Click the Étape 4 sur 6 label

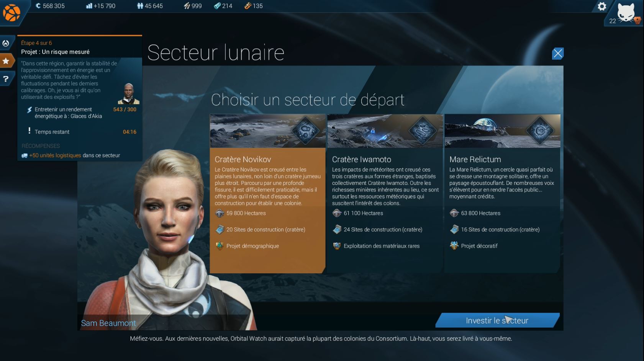pyautogui.click(x=36, y=43)
